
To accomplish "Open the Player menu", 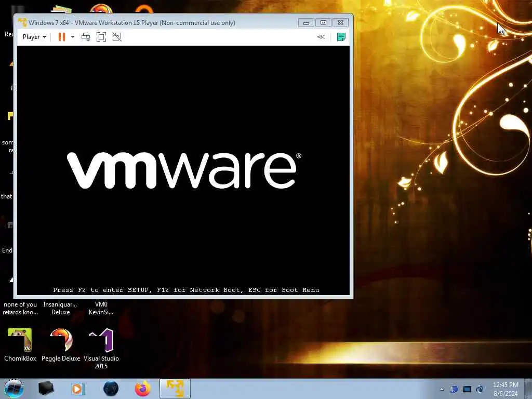I will click(x=34, y=37).
